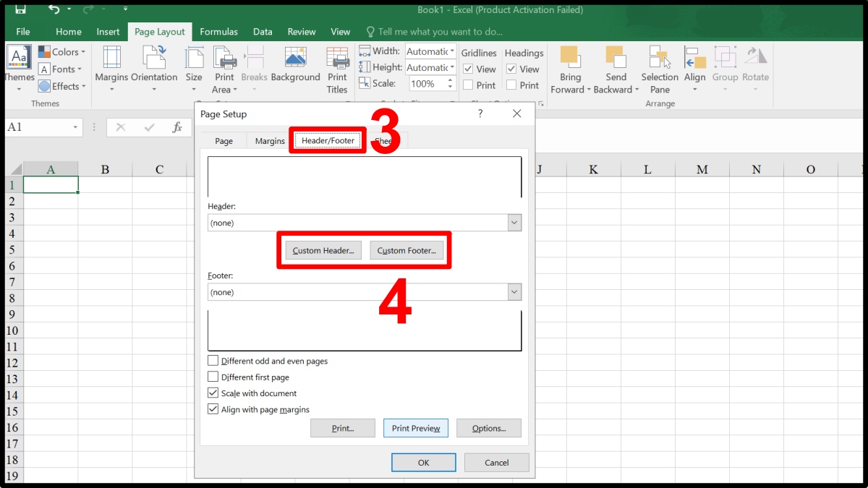
Task: Uncheck Scale with document
Action: click(213, 393)
